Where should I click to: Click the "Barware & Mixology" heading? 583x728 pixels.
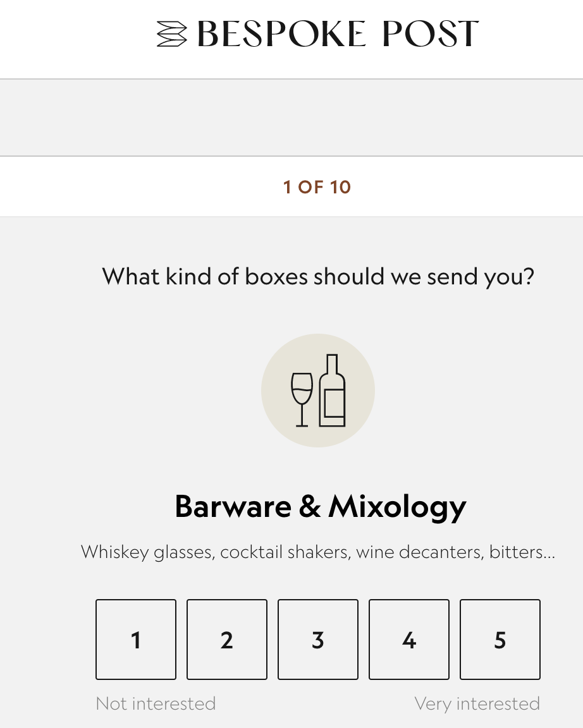(x=320, y=506)
